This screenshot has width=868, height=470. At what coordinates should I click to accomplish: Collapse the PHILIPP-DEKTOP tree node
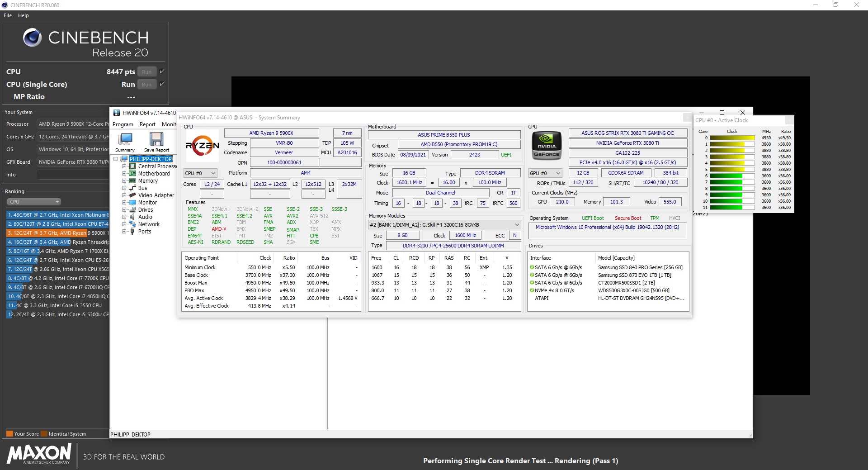click(116, 159)
